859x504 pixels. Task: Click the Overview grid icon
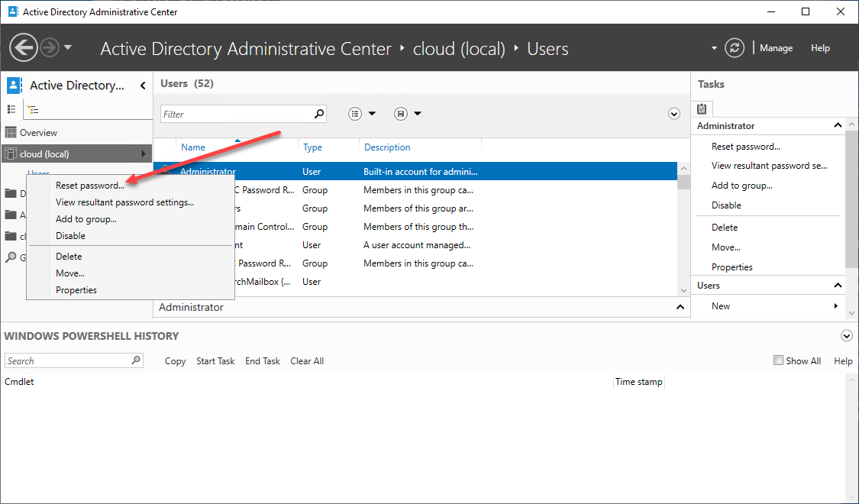(x=11, y=132)
